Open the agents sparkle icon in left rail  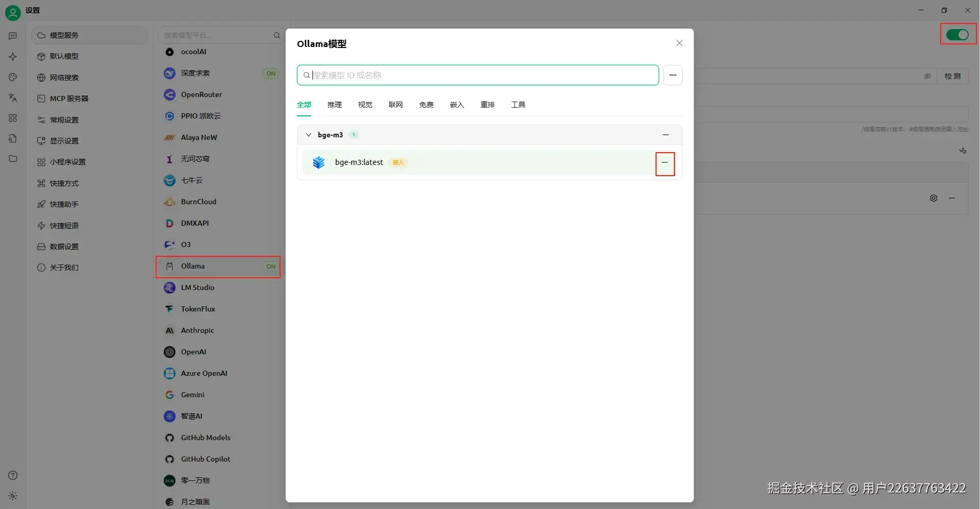13,57
